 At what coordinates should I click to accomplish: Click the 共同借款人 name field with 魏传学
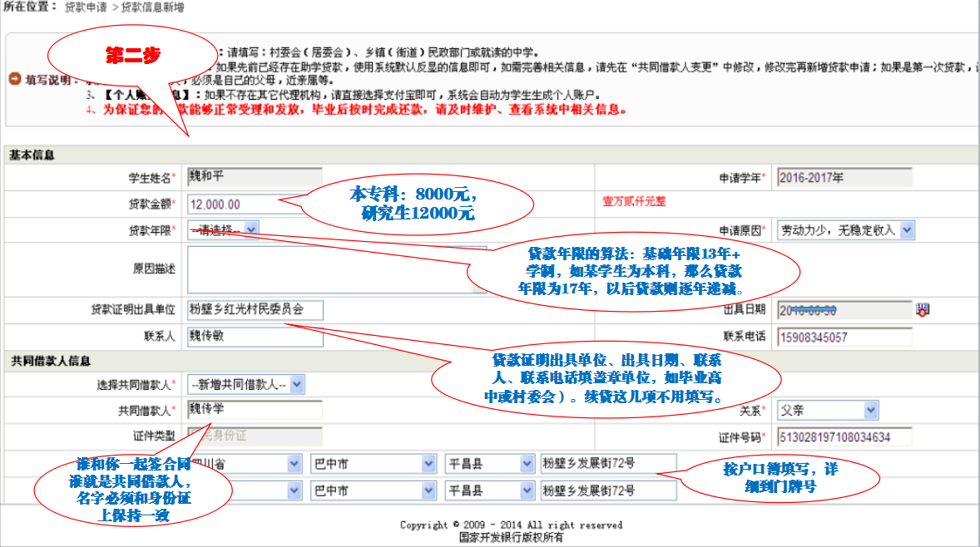[255, 410]
